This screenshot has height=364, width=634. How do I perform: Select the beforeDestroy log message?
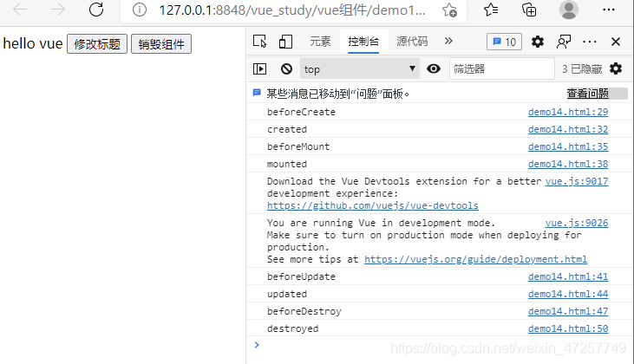coord(304,311)
